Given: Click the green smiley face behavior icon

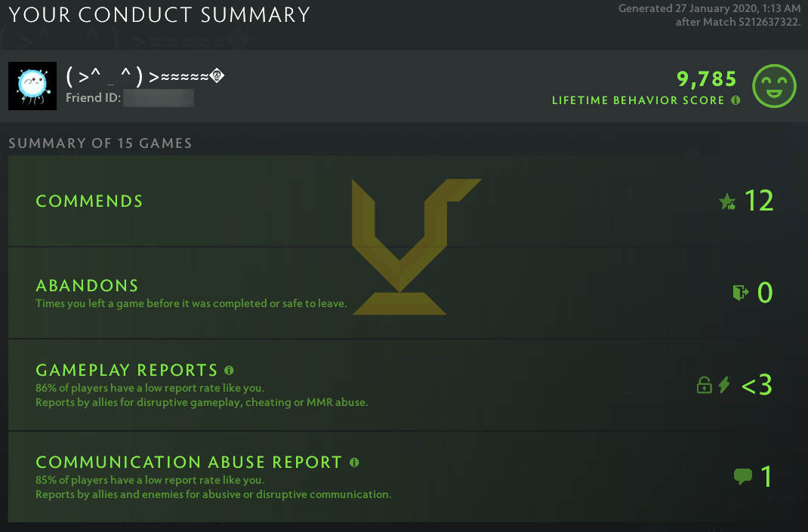Looking at the screenshot, I should pyautogui.click(x=775, y=85).
